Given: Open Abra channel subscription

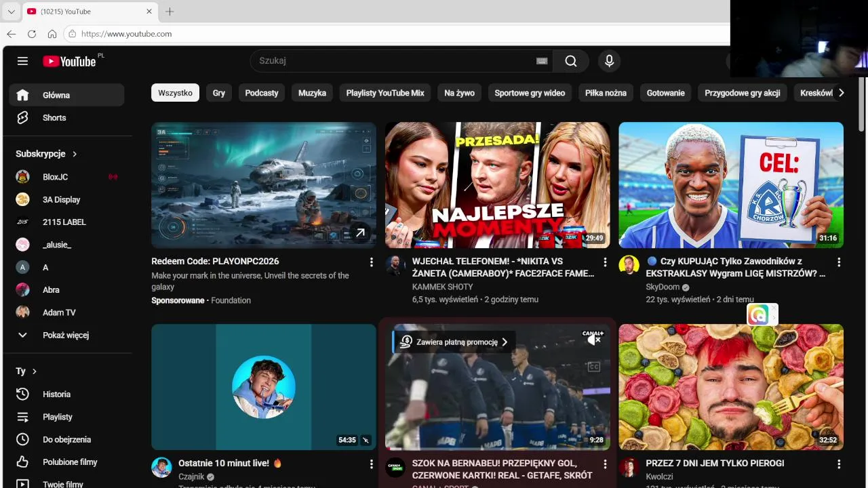Looking at the screenshot, I should [x=66, y=289].
